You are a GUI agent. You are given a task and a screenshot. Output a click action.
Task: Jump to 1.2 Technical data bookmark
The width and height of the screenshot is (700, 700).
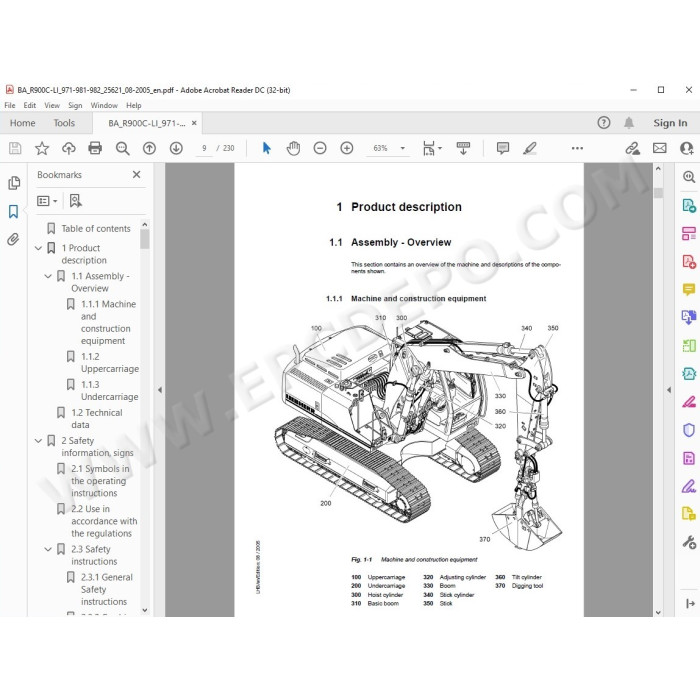tap(96, 419)
